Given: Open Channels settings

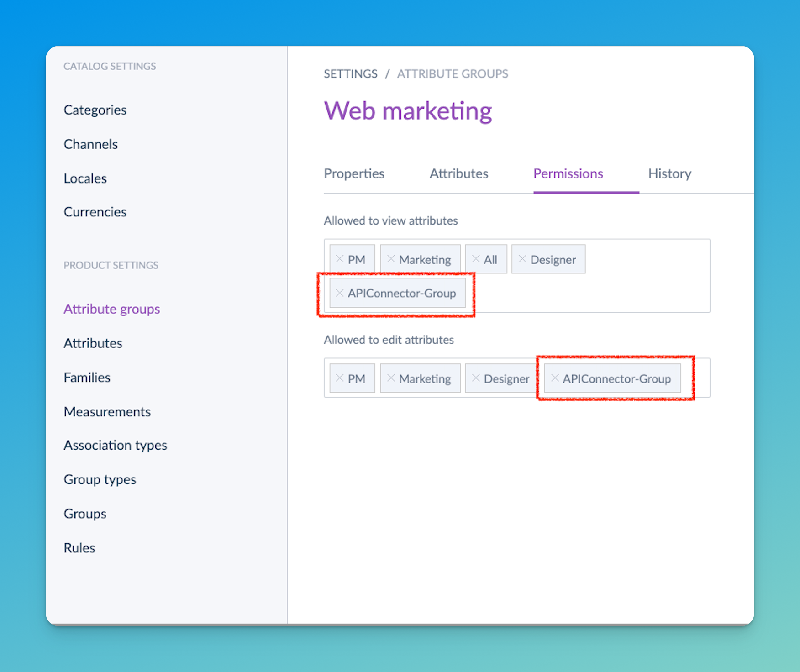Looking at the screenshot, I should (x=91, y=144).
